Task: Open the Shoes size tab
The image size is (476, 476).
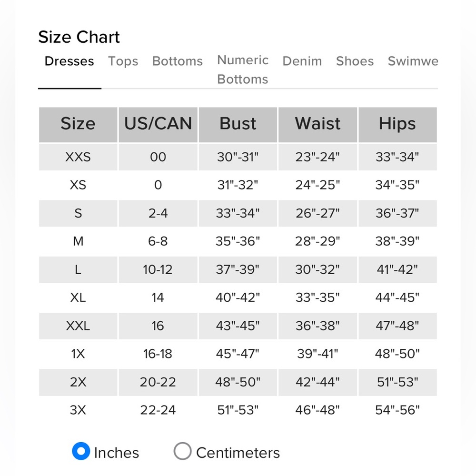Action: click(x=355, y=61)
